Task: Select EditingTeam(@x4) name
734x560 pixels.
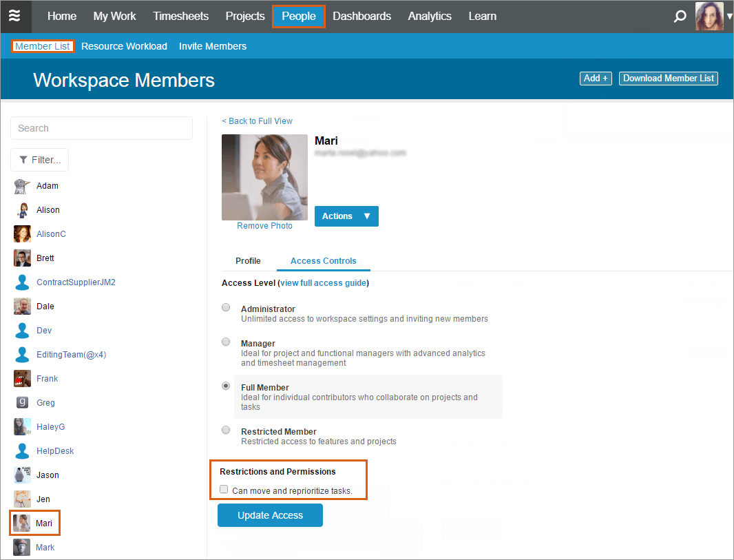Action: point(71,355)
